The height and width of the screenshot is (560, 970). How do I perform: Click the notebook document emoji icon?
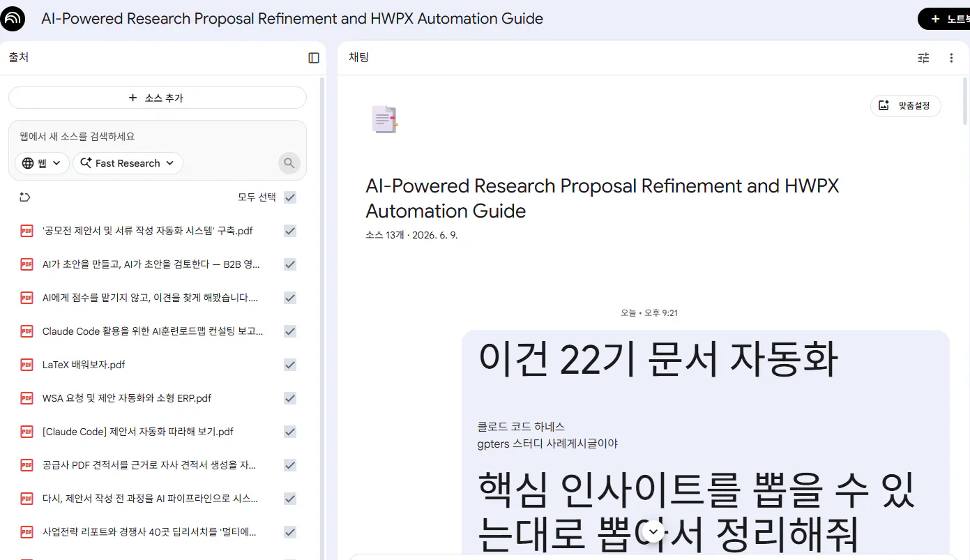[x=384, y=119]
